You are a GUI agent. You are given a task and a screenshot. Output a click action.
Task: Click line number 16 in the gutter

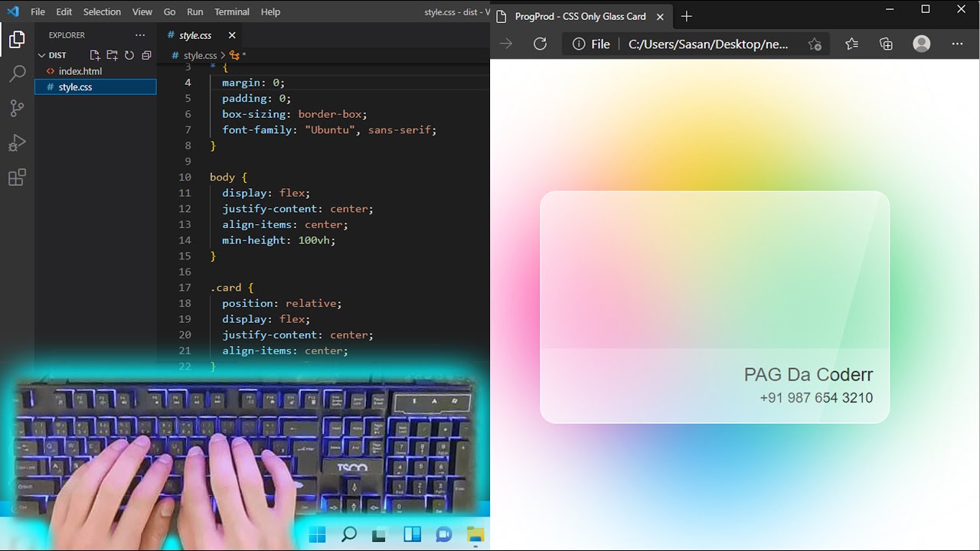click(185, 272)
